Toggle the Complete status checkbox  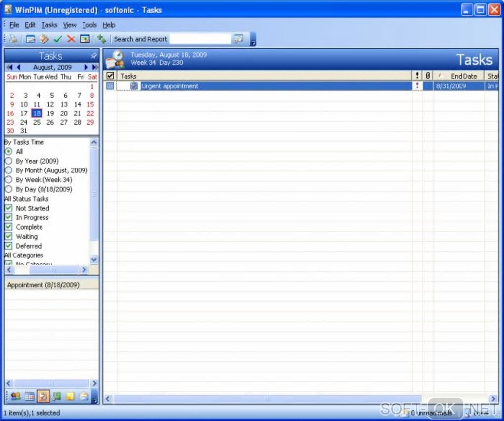9,227
